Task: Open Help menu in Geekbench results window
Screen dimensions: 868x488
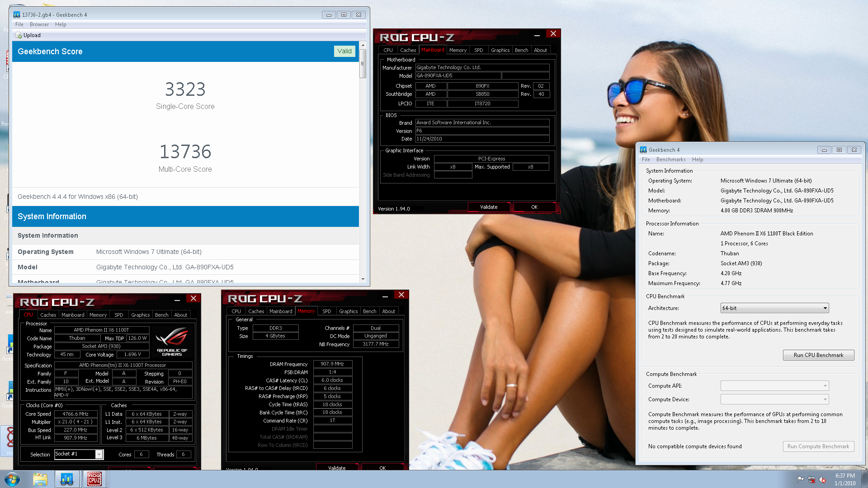Action: pyautogui.click(x=61, y=24)
